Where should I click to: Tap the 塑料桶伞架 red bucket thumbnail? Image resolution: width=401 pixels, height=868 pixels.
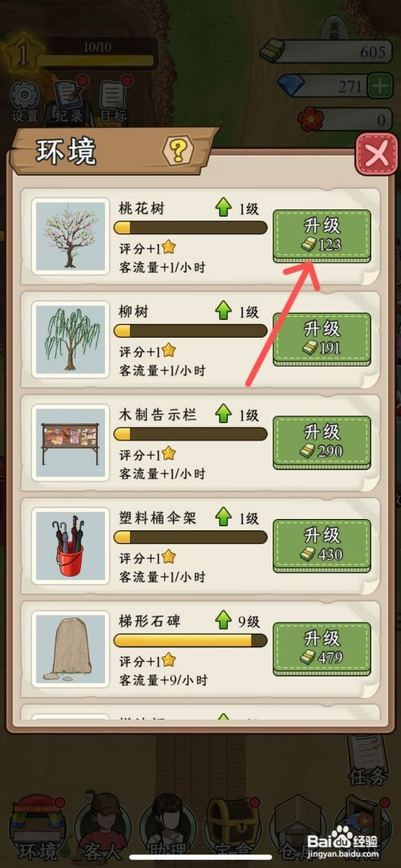coord(71,546)
